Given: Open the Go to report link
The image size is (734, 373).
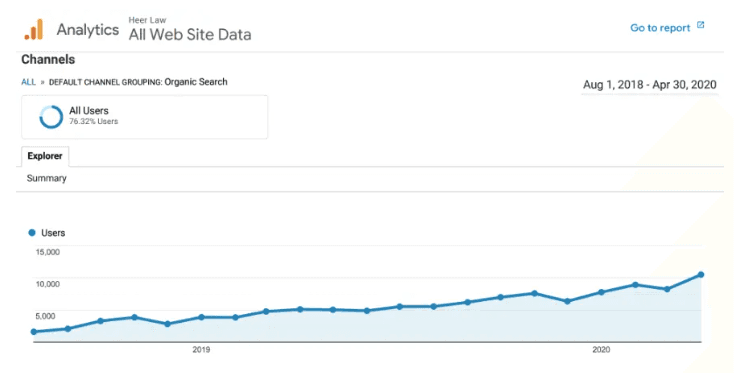Looking at the screenshot, I should point(660,28).
